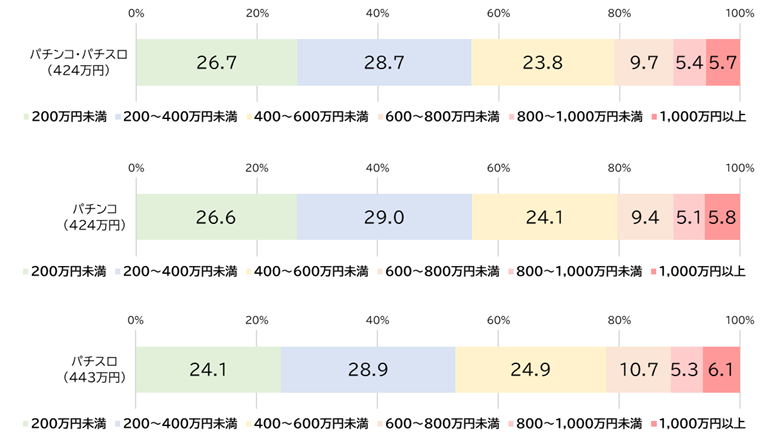Viewport: 763px width, 442px height.
Task: Select the 6.1 red bar segment
Action: coord(721,370)
